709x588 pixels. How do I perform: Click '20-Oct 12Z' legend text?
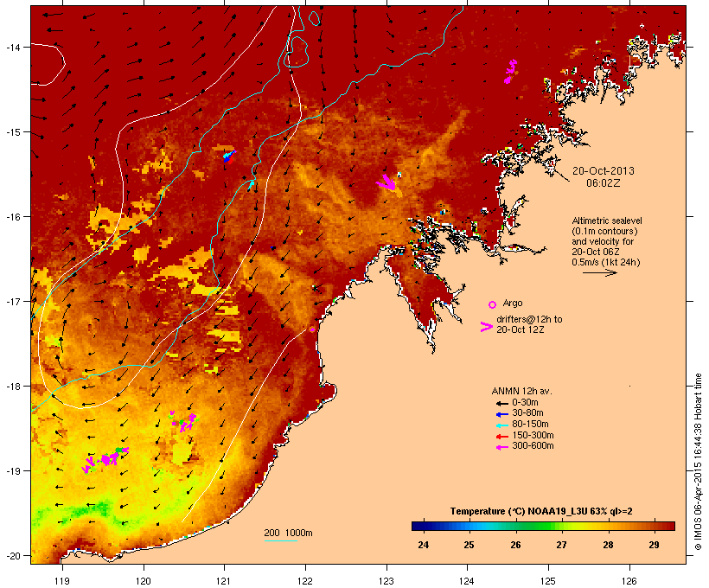point(521,329)
